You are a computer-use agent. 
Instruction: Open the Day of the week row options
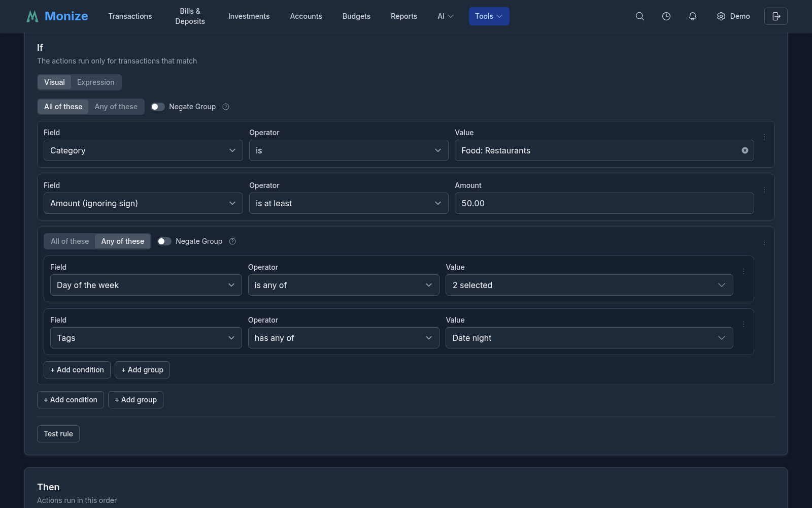743,271
